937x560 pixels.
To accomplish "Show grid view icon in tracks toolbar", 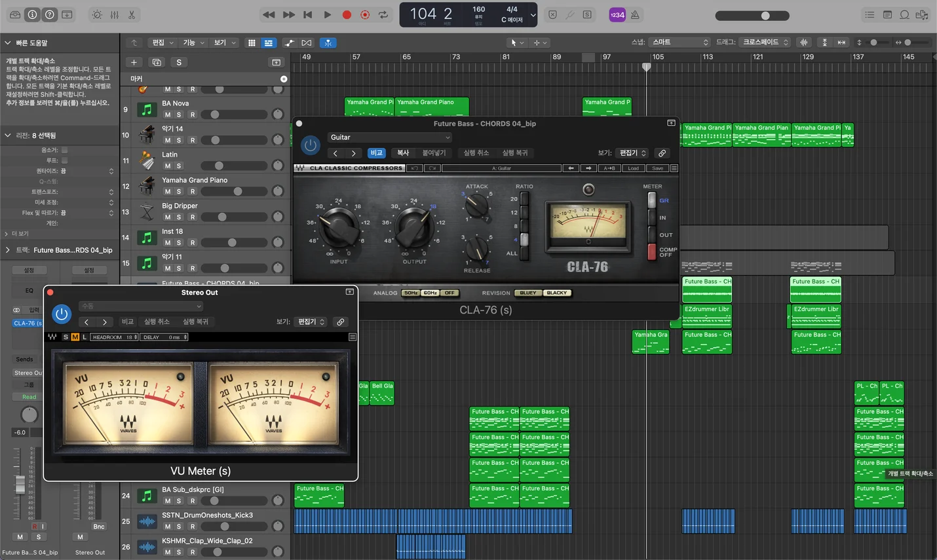I will click(x=252, y=43).
